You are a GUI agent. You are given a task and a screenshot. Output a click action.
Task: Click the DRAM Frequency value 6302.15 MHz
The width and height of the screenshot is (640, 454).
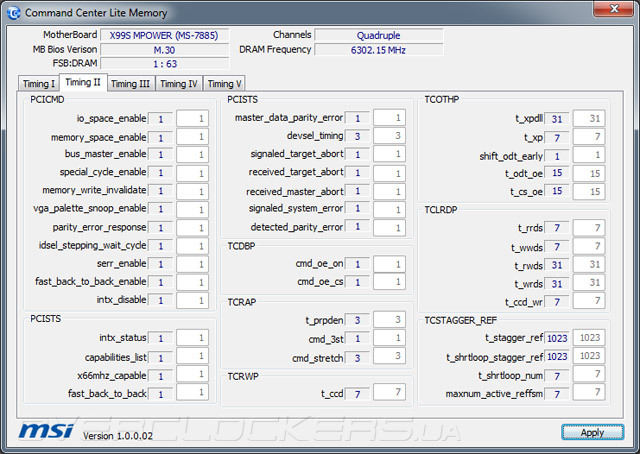378,50
